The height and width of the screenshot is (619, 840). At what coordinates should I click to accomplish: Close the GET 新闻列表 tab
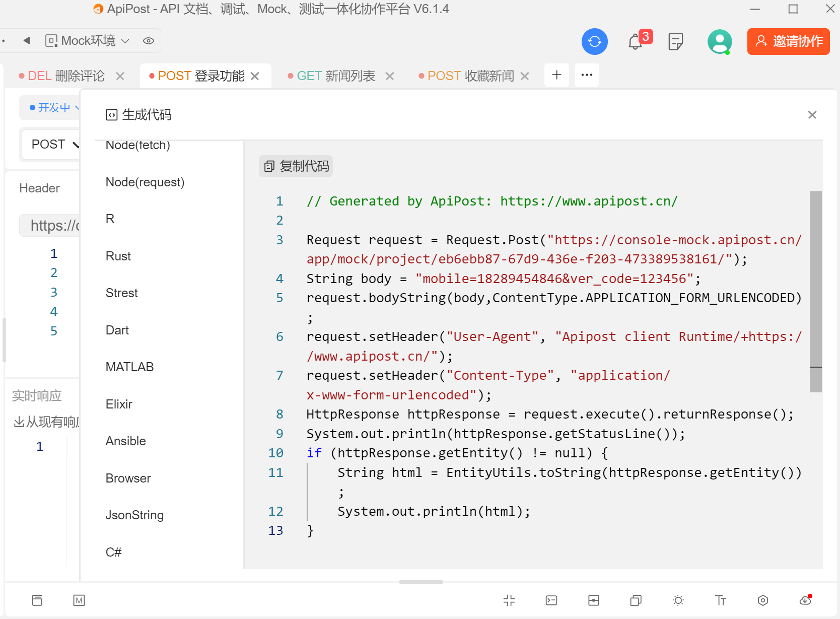coord(390,76)
